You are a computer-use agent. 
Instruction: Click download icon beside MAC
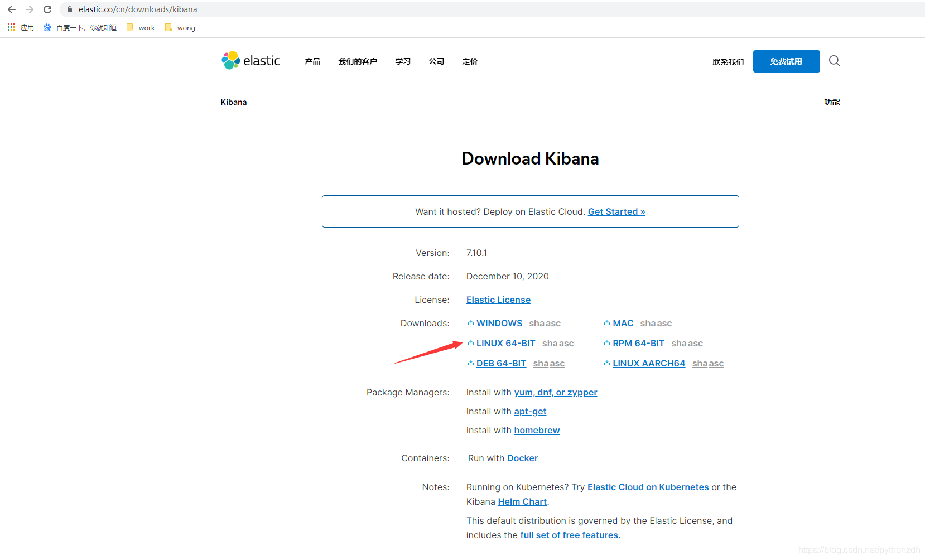coord(607,322)
